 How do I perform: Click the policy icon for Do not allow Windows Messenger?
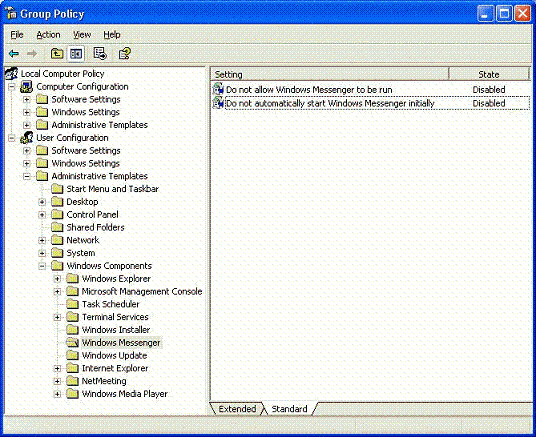tap(218, 89)
